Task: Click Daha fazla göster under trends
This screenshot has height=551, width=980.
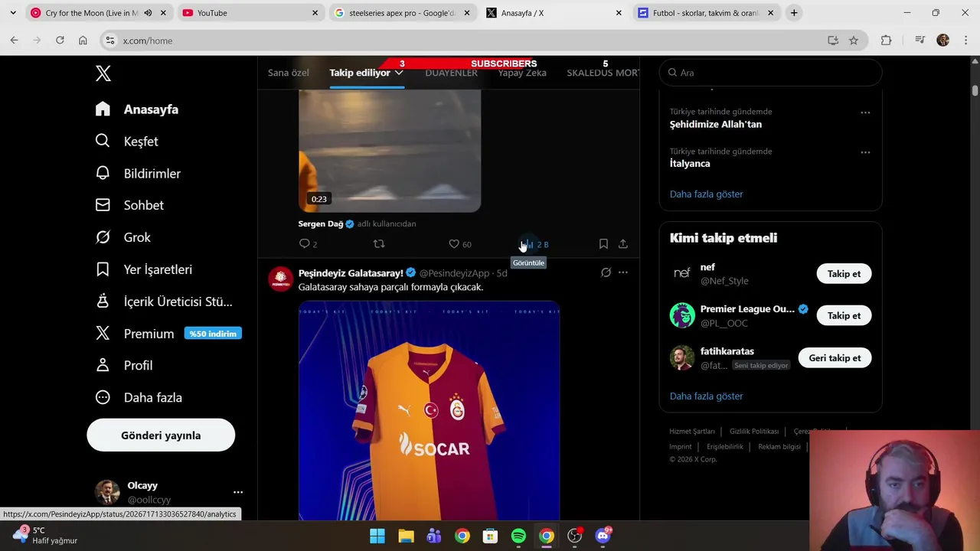Action: [x=706, y=194]
